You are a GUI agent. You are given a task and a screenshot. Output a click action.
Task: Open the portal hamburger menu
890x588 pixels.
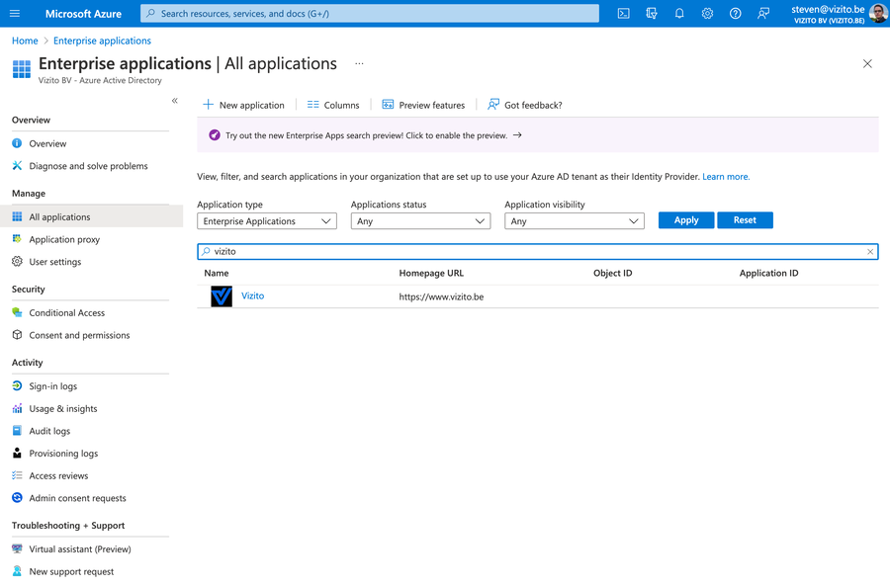(14, 13)
